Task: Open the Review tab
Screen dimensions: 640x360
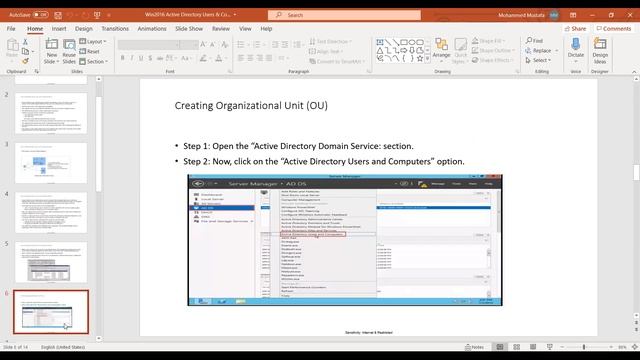Action: [x=221, y=29]
